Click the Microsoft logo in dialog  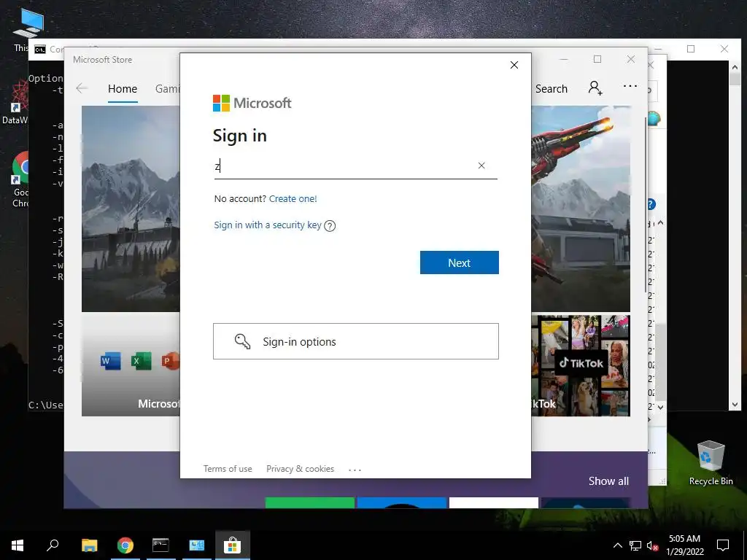(252, 103)
